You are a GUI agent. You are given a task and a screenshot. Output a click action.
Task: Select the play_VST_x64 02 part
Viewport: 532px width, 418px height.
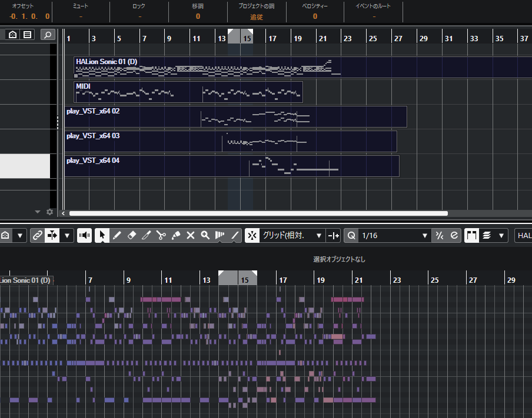(236, 116)
